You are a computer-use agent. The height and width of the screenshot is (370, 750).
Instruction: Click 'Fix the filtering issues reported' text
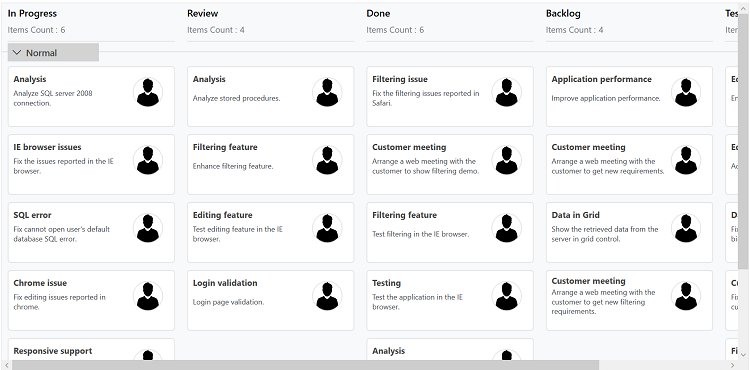(426, 98)
